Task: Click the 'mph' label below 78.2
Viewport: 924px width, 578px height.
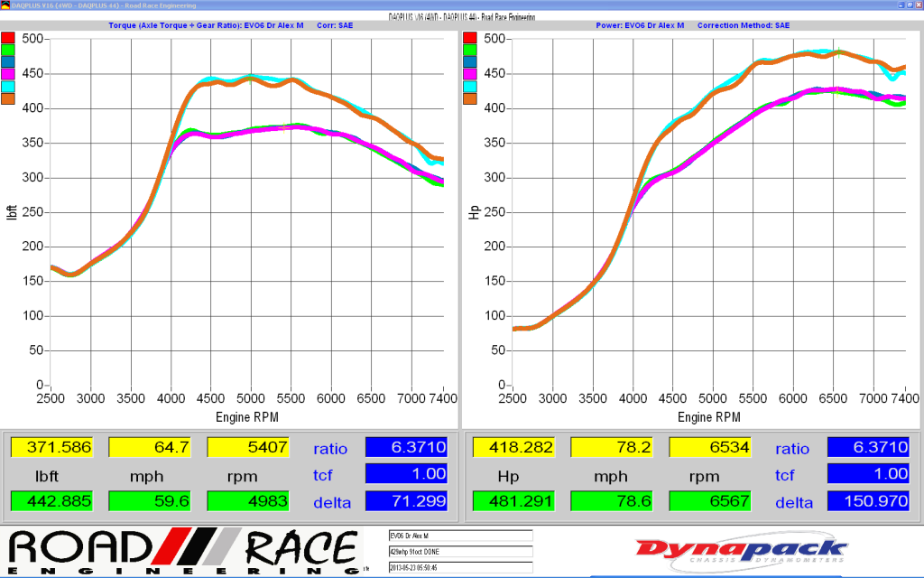Action: [611, 477]
